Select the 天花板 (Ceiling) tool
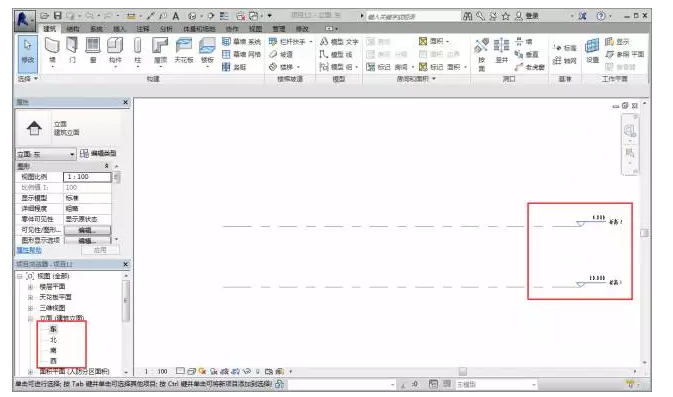Screen dimensions: 673x397 [x=184, y=51]
